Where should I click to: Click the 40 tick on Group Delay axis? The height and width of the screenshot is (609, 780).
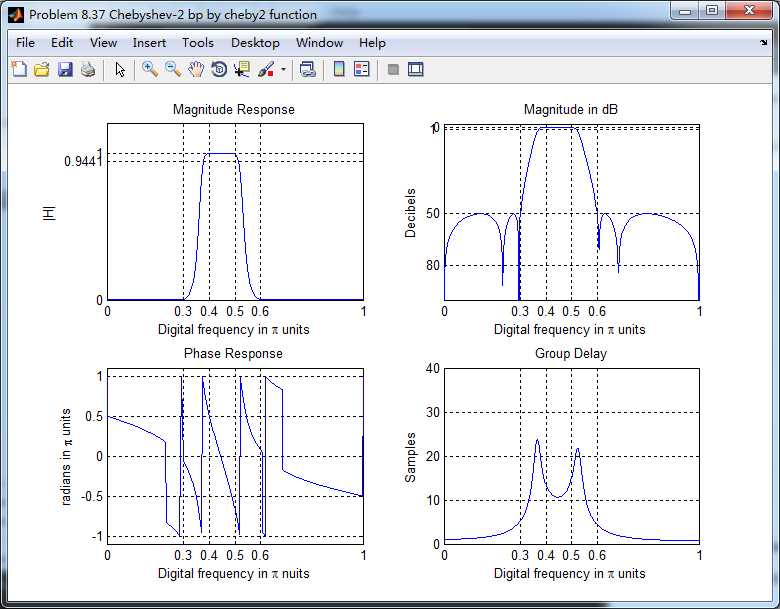433,368
